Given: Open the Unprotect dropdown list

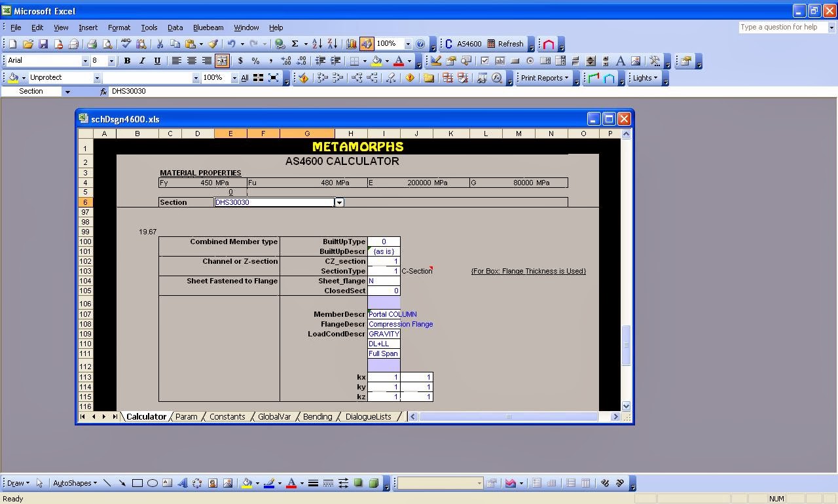Looking at the screenshot, I should (x=97, y=78).
